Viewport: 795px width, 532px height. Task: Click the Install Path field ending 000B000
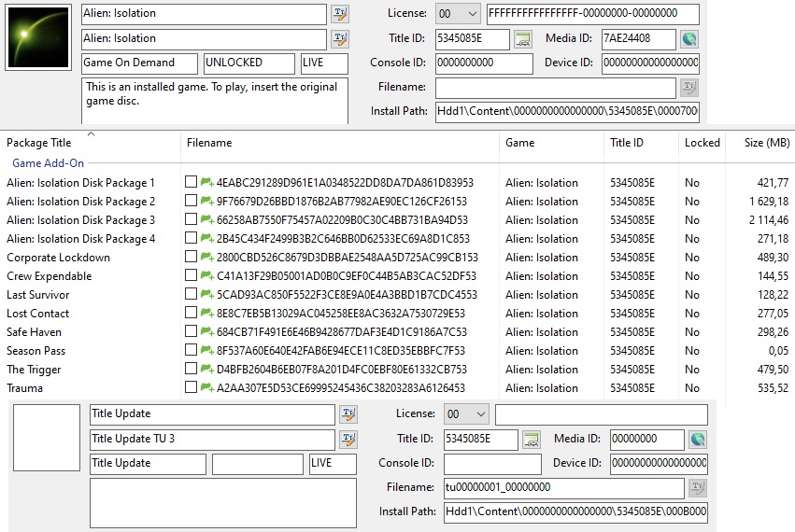tap(576, 511)
